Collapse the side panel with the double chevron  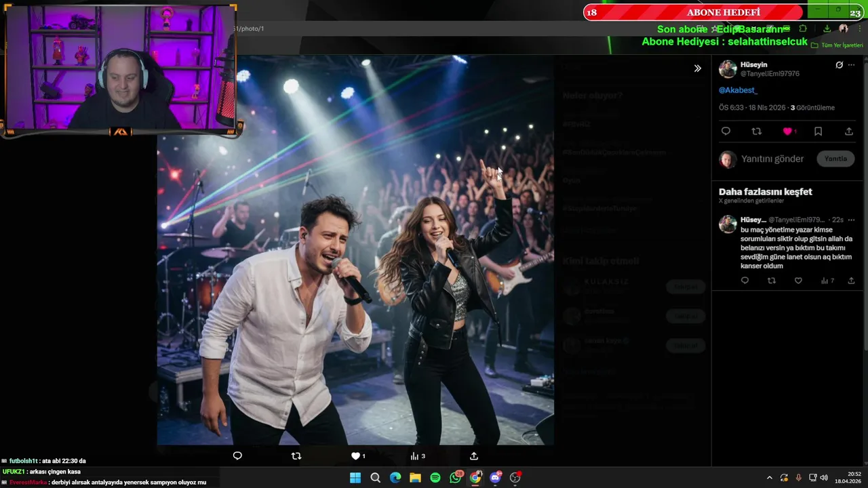[x=697, y=68]
